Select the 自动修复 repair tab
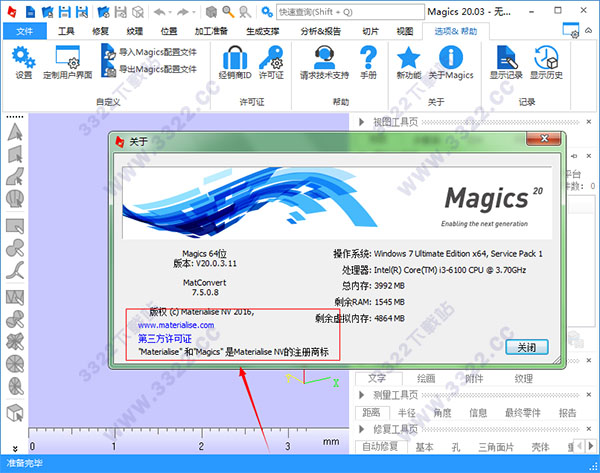Screen dimensions: 600x473 (380, 447)
